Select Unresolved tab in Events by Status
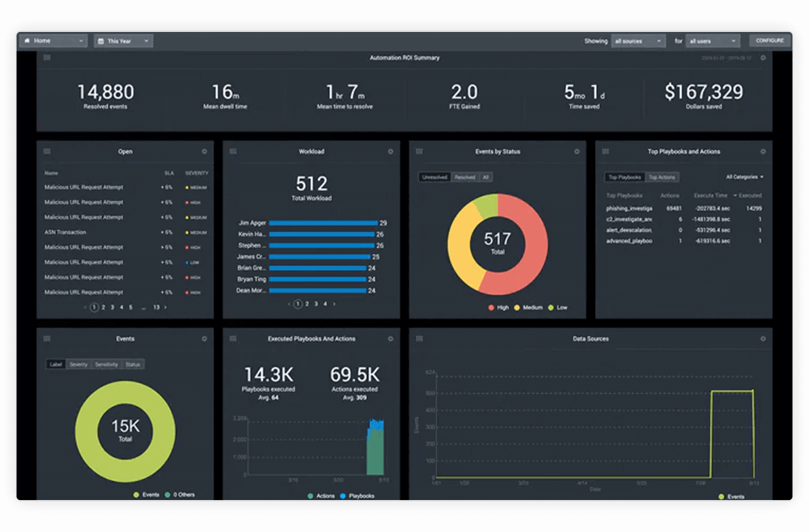Image resolution: width=809 pixels, height=532 pixels. pos(435,177)
